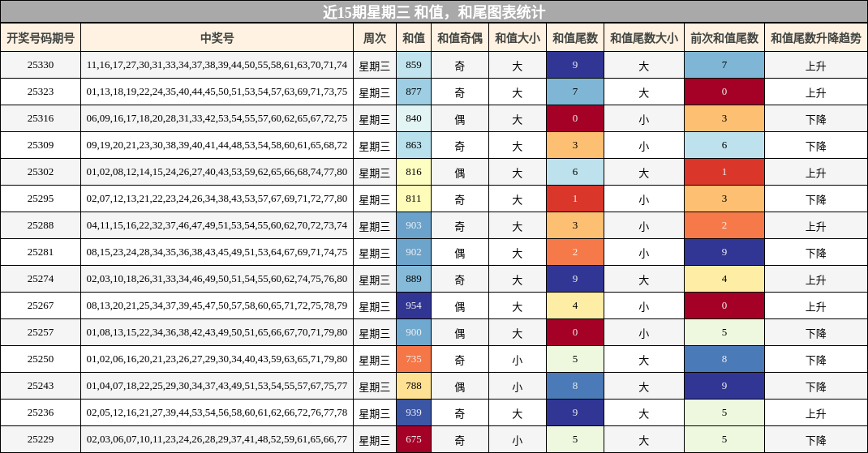Click 前次和值尾数 cell 7 in row 25330
The width and height of the screenshot is (868, 453).
[724, 65]
